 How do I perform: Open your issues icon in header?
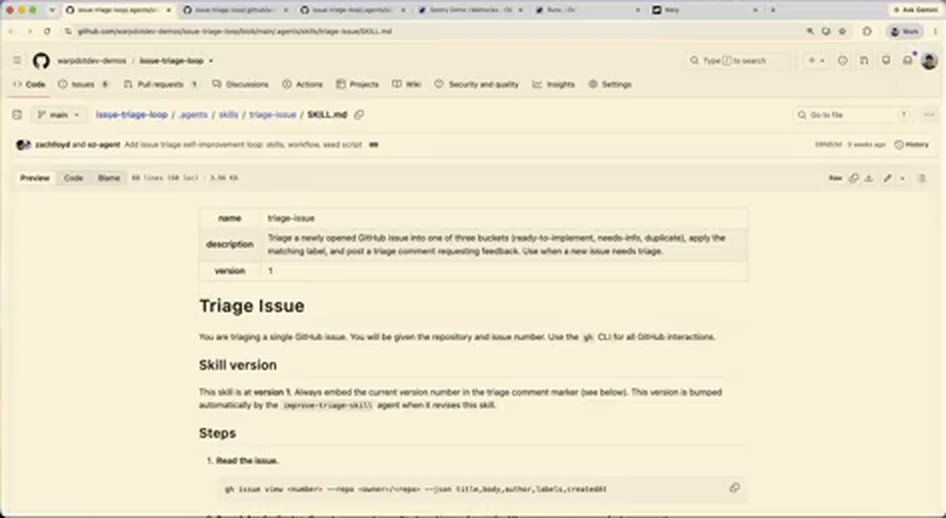(x=843, y=60)
